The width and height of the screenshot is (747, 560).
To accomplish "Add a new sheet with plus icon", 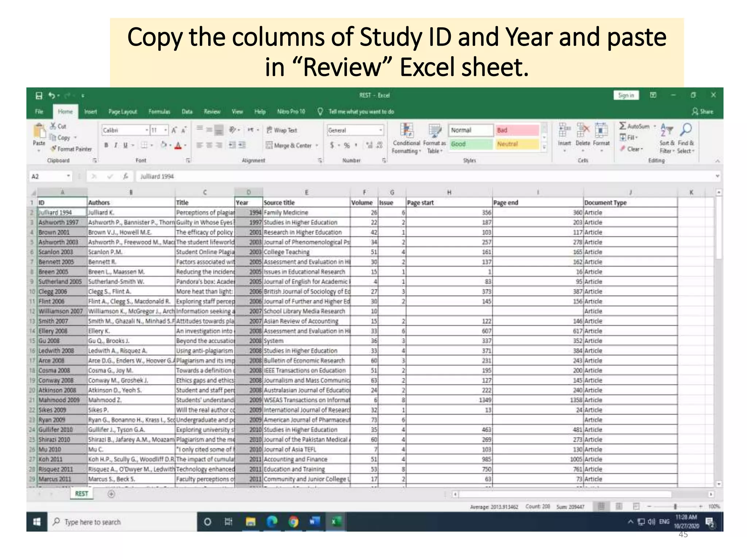I will click(111, 494).
